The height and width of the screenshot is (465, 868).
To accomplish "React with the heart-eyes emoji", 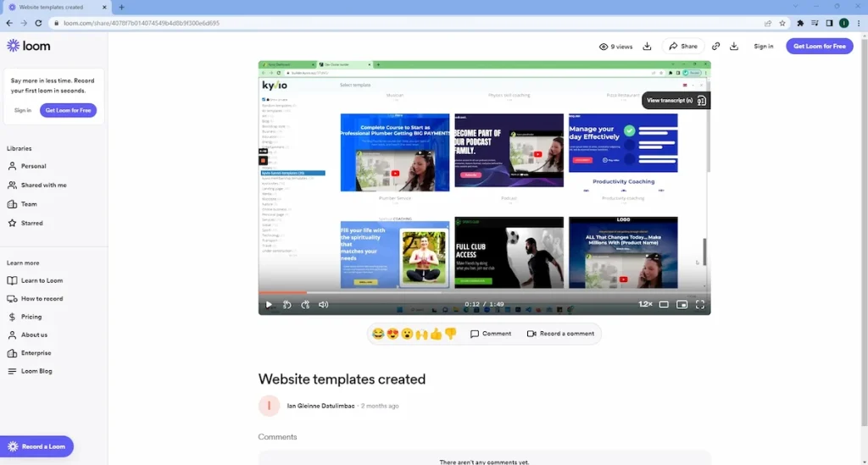I will [x=392, y=334].
